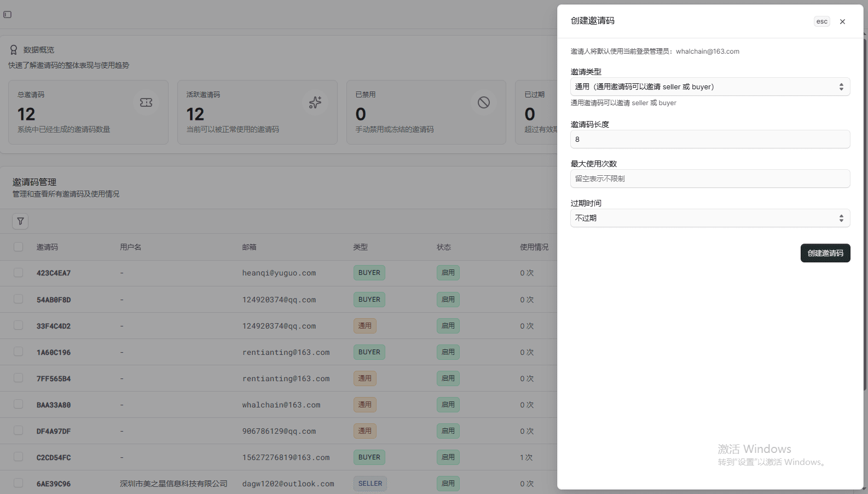Screen dimensions: 868x494
Task: Click the 创建邀请码 submit button
Action: coord(825,253)
